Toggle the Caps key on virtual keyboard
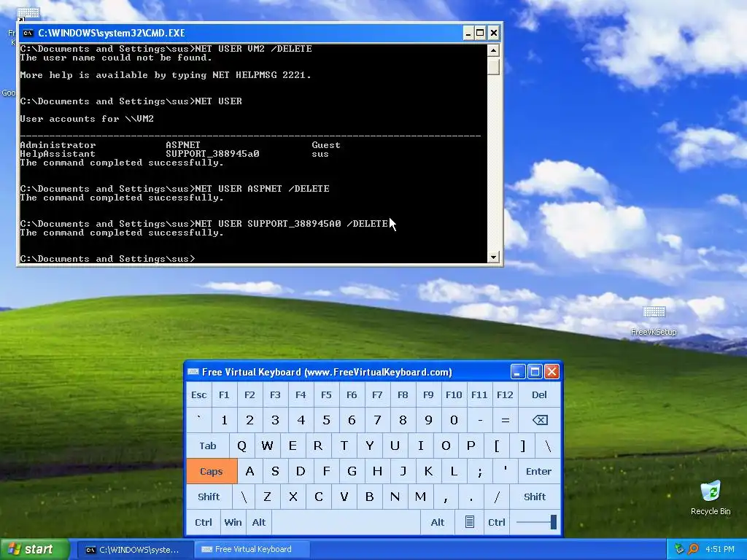Viewport: 747px width, 560px height. pyautogui.click(x=212, y=472)
